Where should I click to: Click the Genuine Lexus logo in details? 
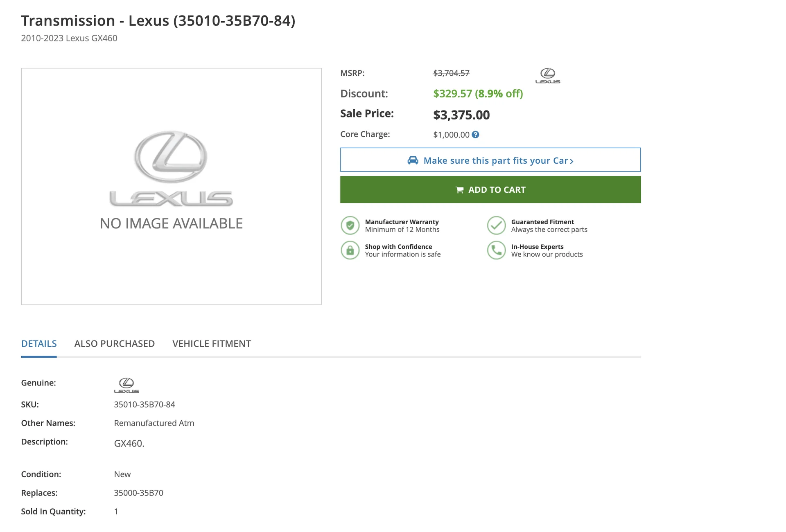tap(126, 385)
